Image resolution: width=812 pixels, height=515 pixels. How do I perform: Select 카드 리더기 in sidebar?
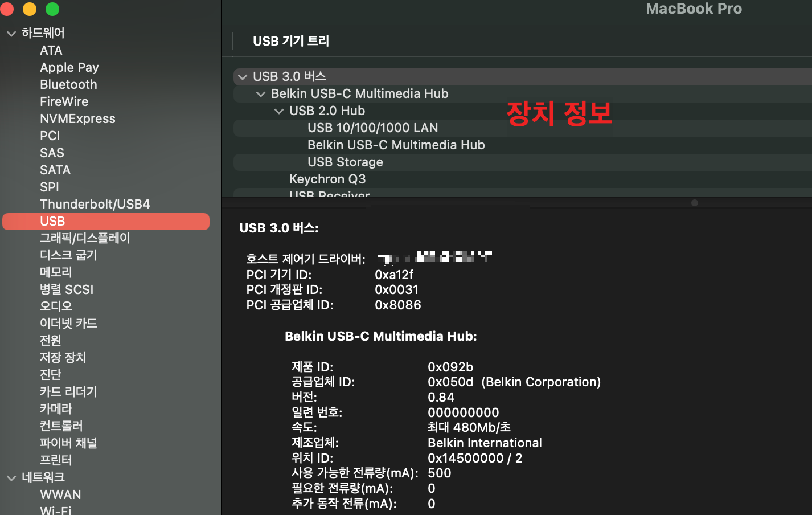(x=68, y=392)
